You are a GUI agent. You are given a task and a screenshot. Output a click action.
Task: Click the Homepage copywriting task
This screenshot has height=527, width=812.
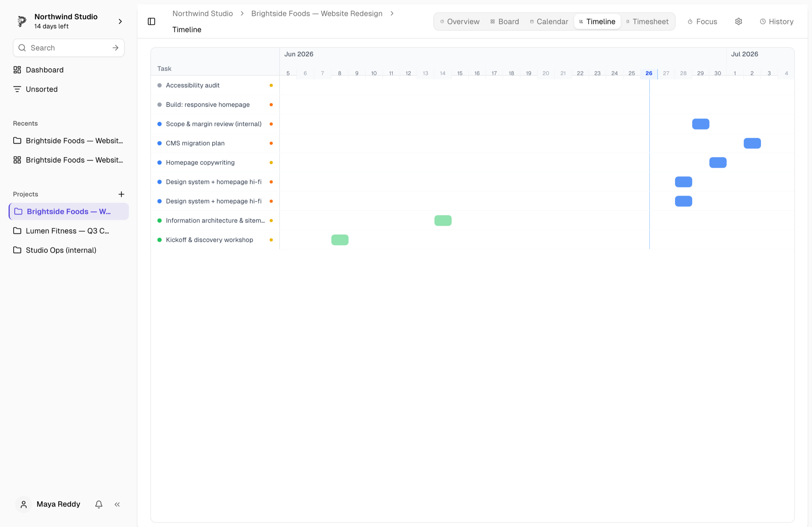[215, 162]
